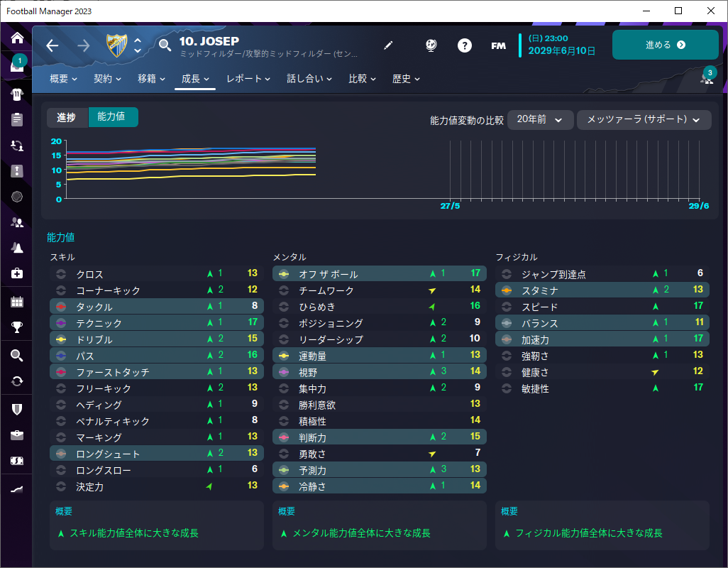Open the Training cone icon

(17, 248)
